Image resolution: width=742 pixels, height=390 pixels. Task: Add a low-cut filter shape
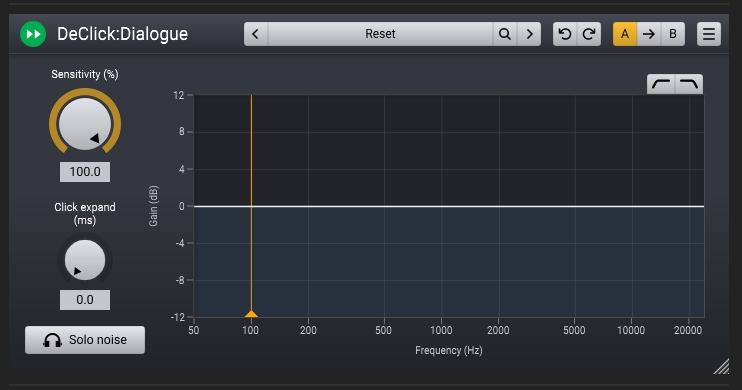(661, 84)
